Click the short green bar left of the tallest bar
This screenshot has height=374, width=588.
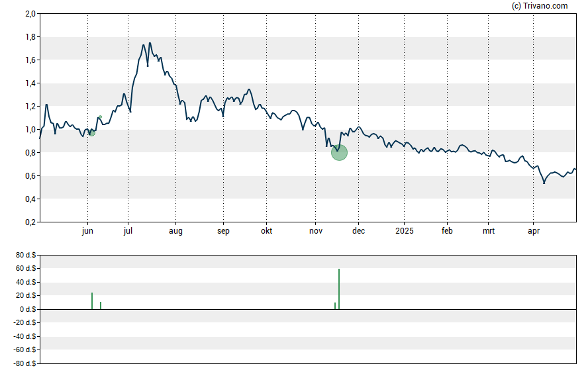click(x=335, y=306)
